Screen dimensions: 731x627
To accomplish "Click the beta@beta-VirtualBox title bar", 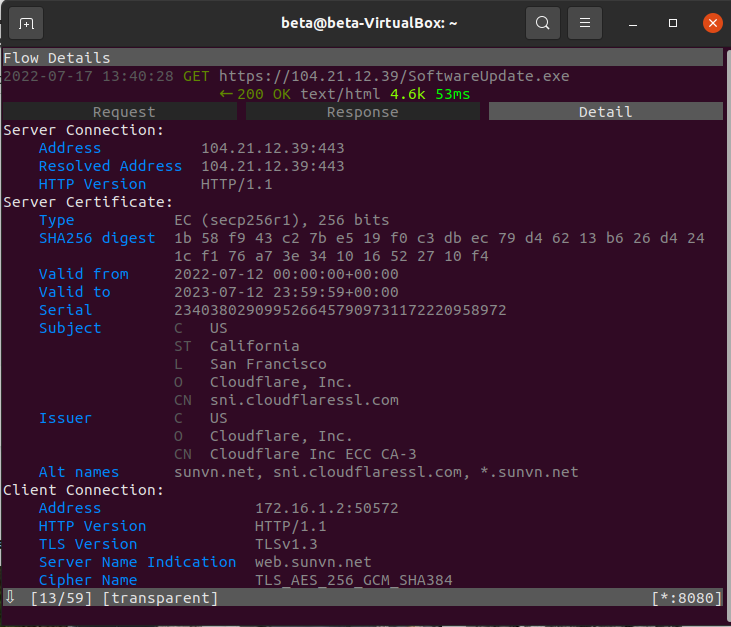I will click(369, 23).
